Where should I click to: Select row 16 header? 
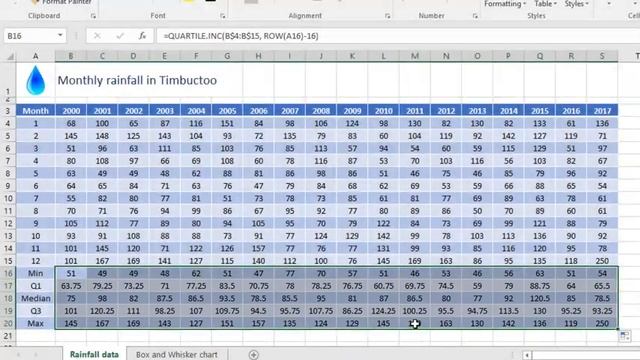point(8,273)
